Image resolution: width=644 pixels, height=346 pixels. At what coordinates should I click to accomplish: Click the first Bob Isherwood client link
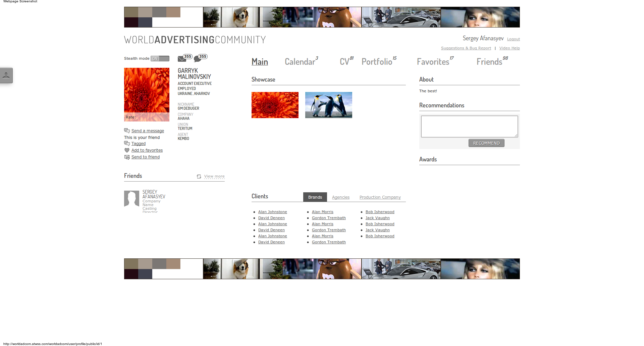click(380, 212)
